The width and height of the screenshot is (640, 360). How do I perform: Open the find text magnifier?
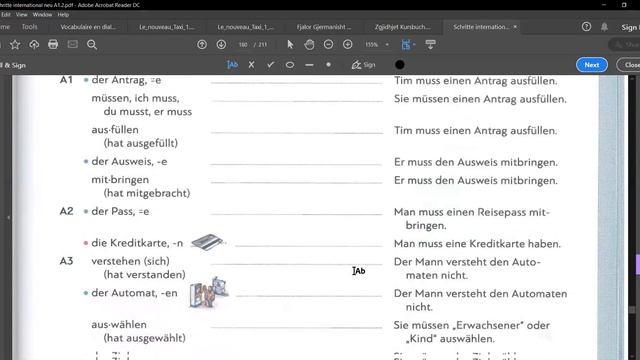(92, 44)
